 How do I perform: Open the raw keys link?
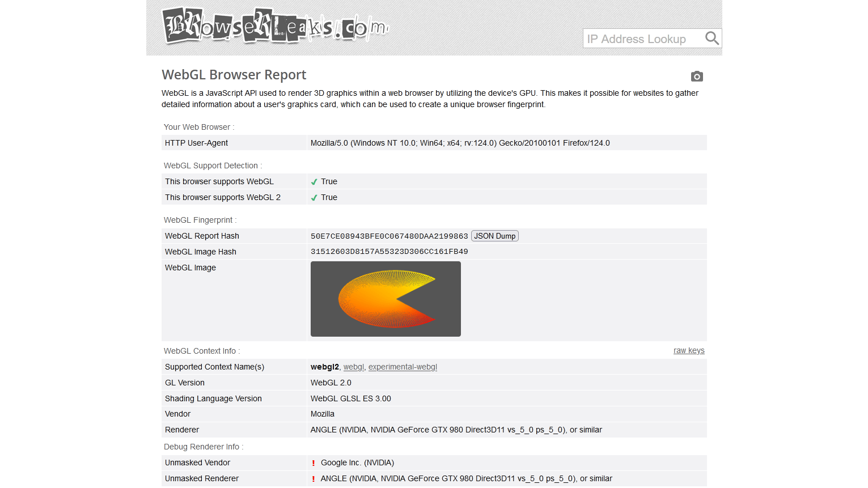689,351
